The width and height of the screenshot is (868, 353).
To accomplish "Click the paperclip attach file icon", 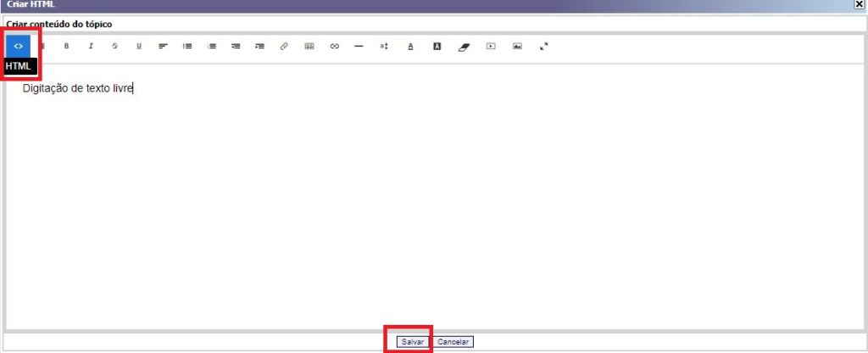I will [284, 46].
